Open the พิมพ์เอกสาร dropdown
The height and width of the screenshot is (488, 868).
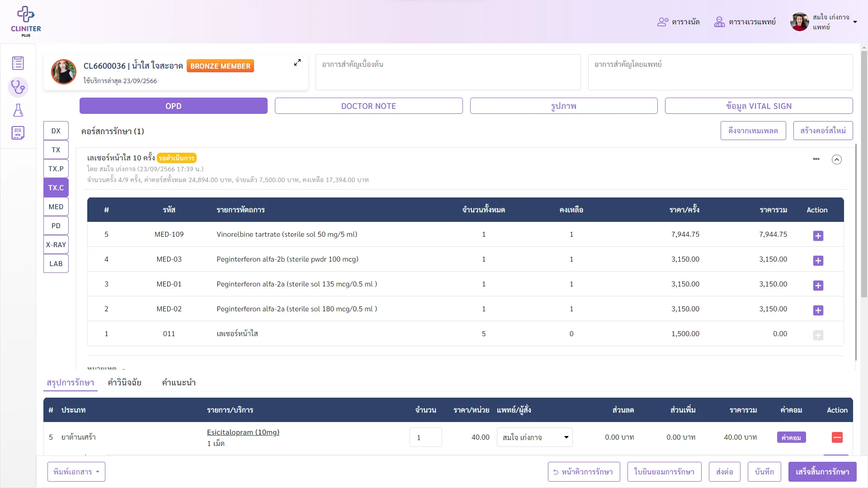76,472
